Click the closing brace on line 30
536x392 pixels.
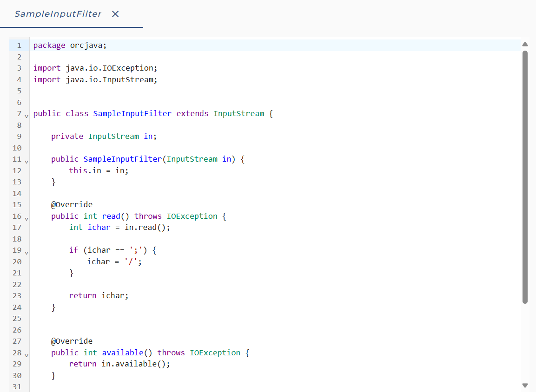53,376
